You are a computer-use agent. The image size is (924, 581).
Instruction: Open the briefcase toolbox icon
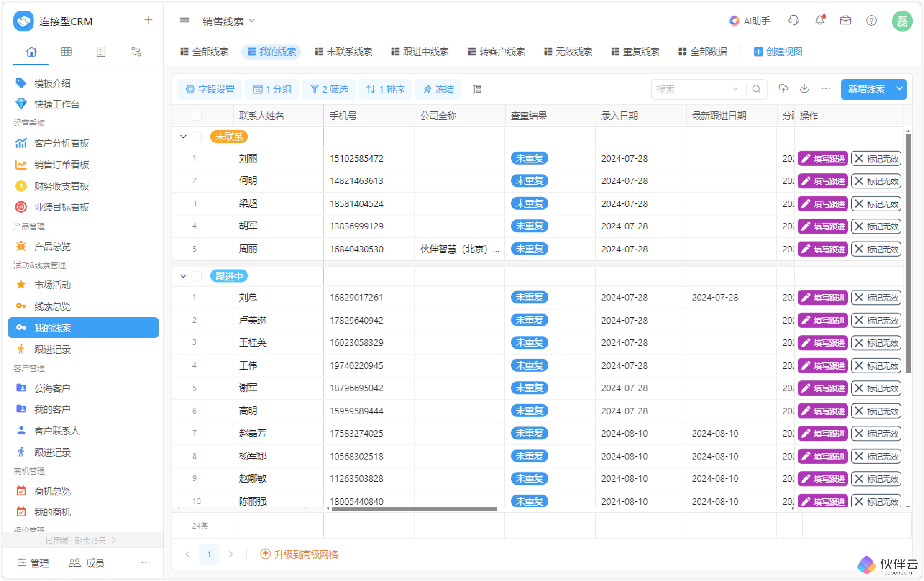(845, 20)
